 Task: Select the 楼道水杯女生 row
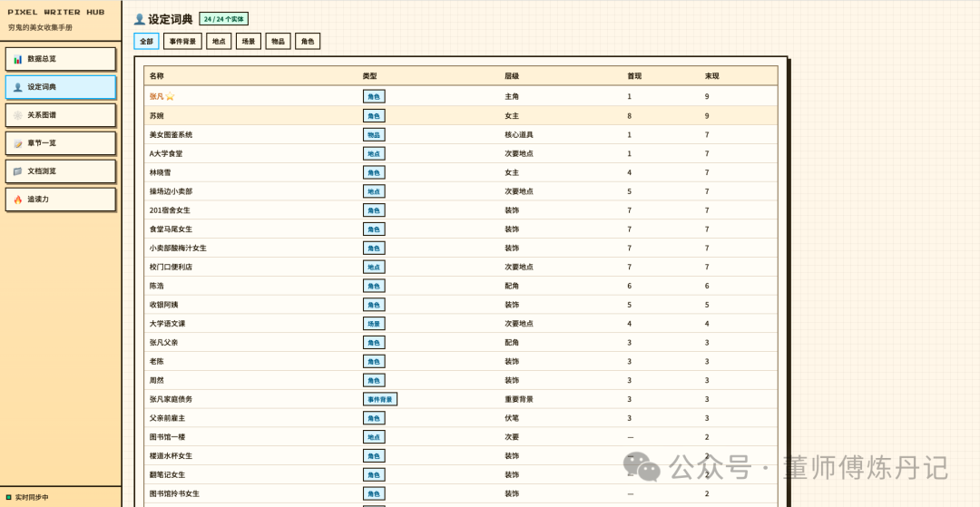click(x=461, y=456)
